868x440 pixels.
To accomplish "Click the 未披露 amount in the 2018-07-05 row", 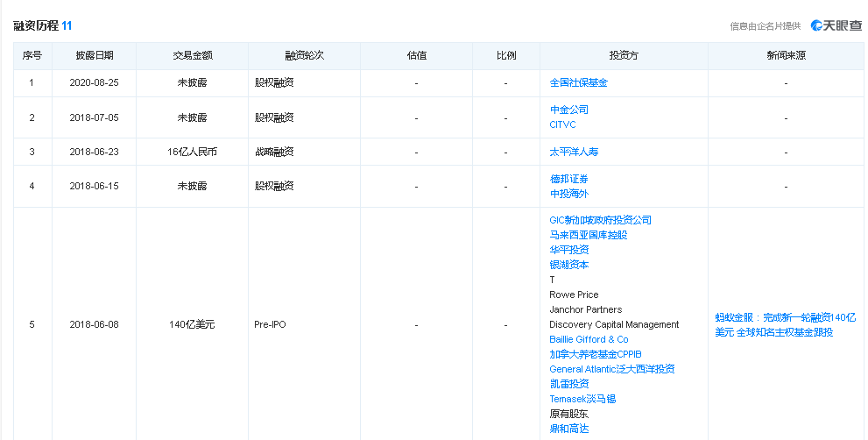I will click(x=192, y=117).
